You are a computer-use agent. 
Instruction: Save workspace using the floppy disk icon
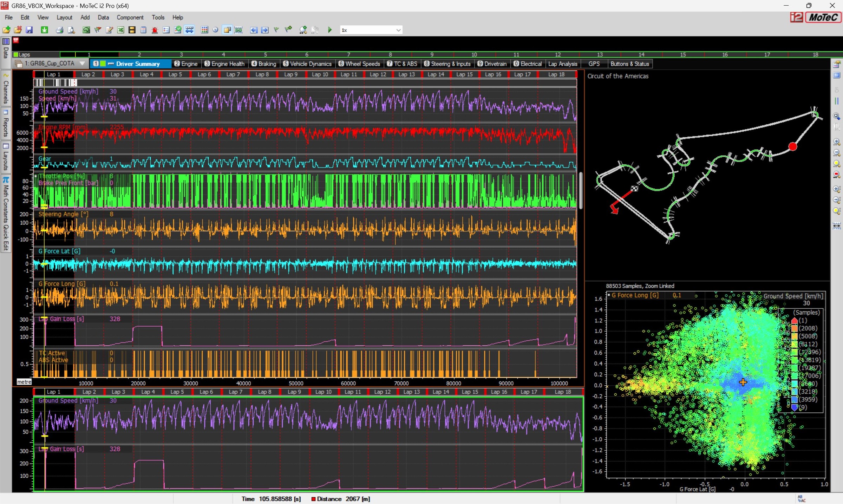click(x=29, y=30)
